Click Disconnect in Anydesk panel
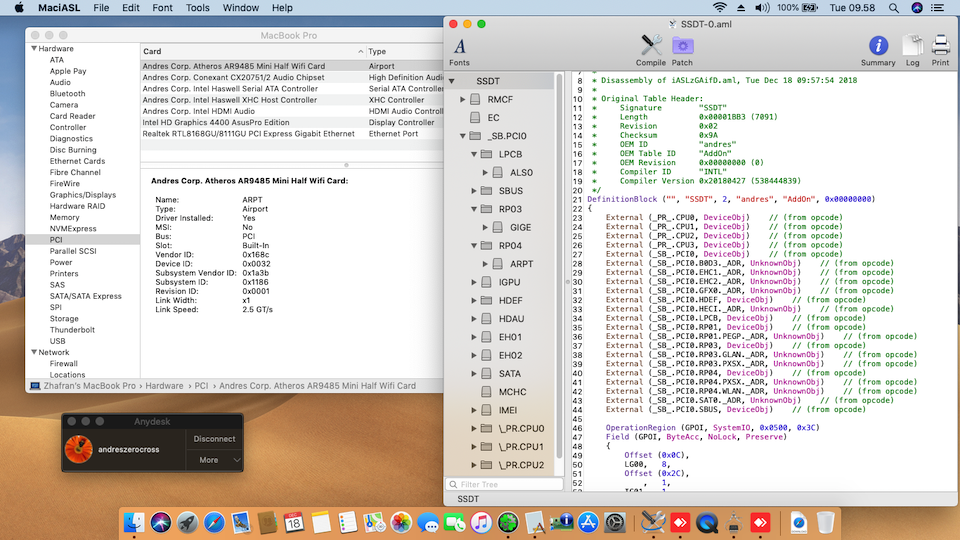960x540 pixels. 214,439
